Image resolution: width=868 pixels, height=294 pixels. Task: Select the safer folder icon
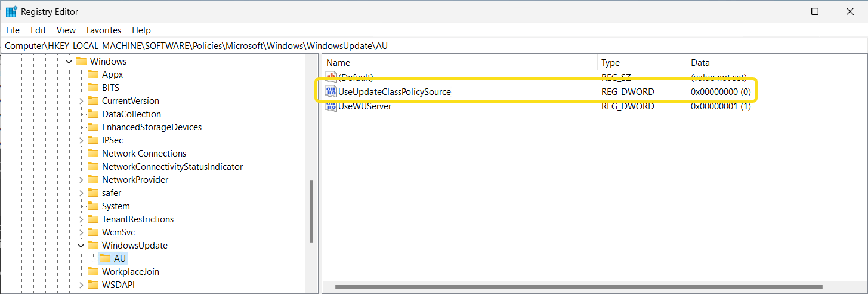point(93,193)
